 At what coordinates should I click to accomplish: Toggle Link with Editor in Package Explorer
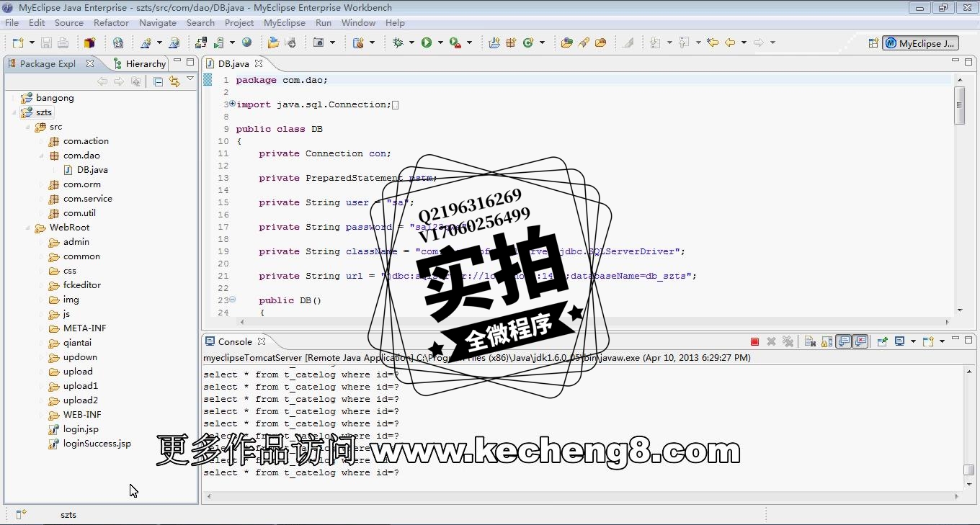click(174, 81)
